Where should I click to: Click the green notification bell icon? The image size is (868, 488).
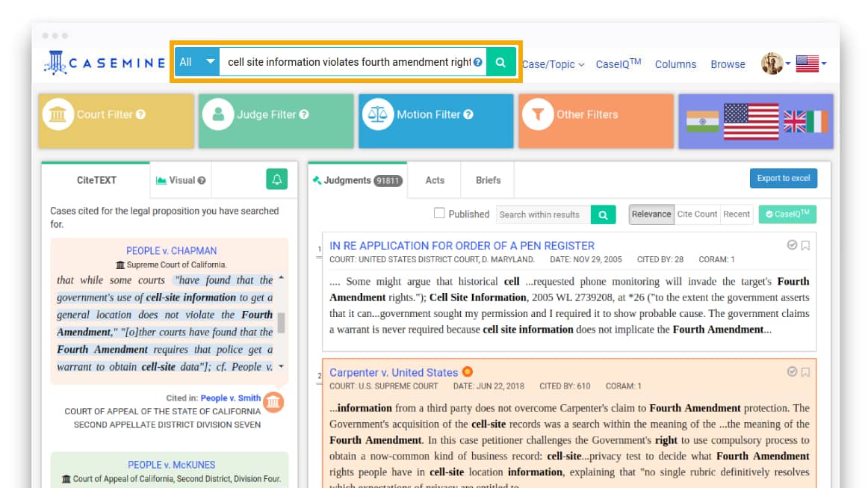276,179
